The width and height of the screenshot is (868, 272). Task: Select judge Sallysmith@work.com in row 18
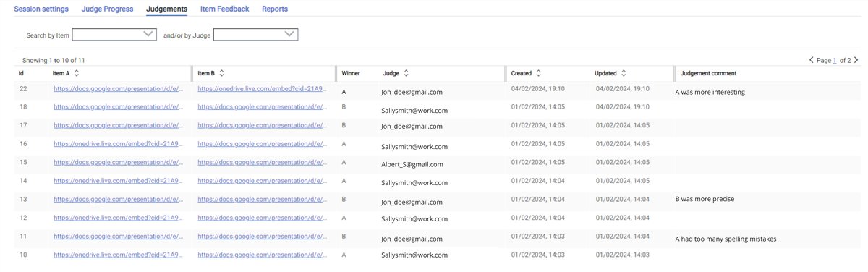(414, 110)
